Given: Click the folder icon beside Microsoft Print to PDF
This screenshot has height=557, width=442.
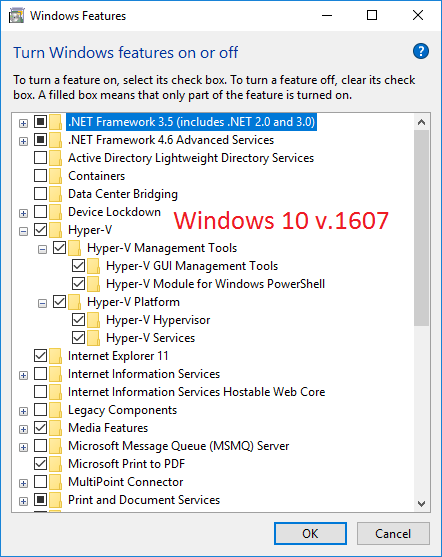Looking at the screenshot, I should pos(55,464).
